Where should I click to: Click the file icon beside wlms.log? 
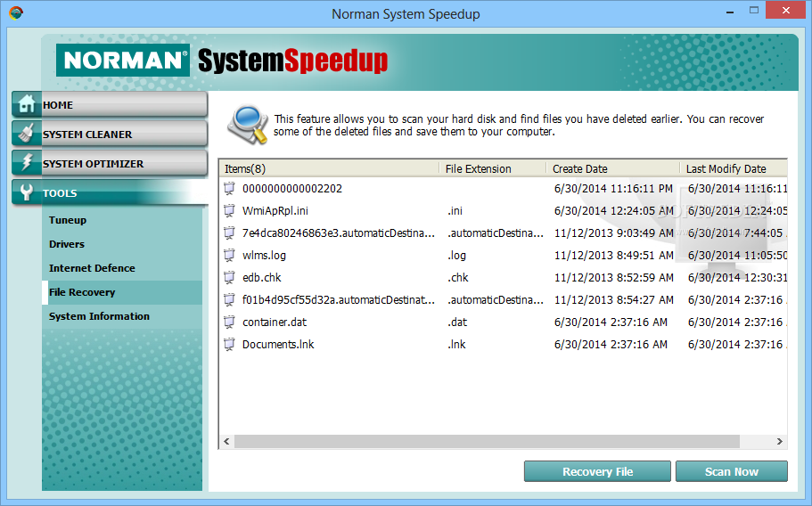(x=229, y=255)
